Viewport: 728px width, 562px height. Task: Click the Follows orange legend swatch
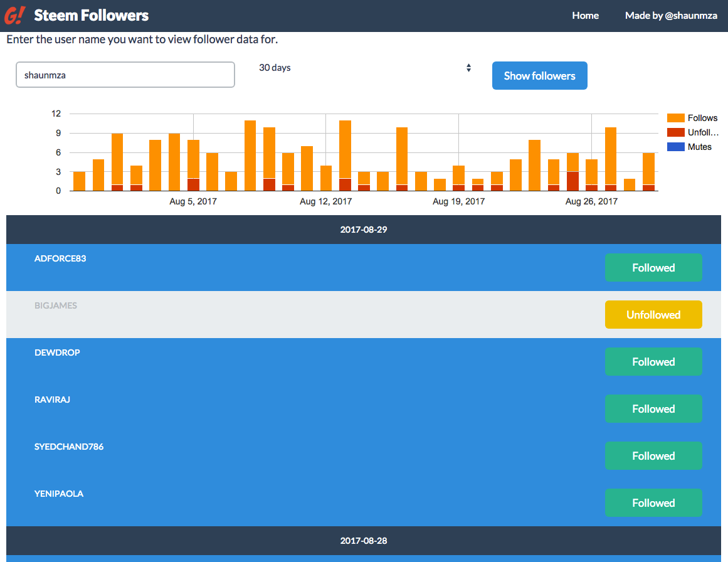coord(675,118)
